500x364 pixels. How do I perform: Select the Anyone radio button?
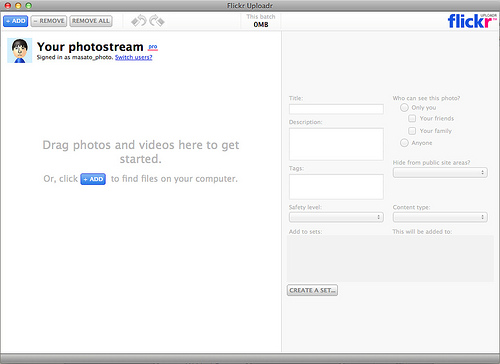404,143
